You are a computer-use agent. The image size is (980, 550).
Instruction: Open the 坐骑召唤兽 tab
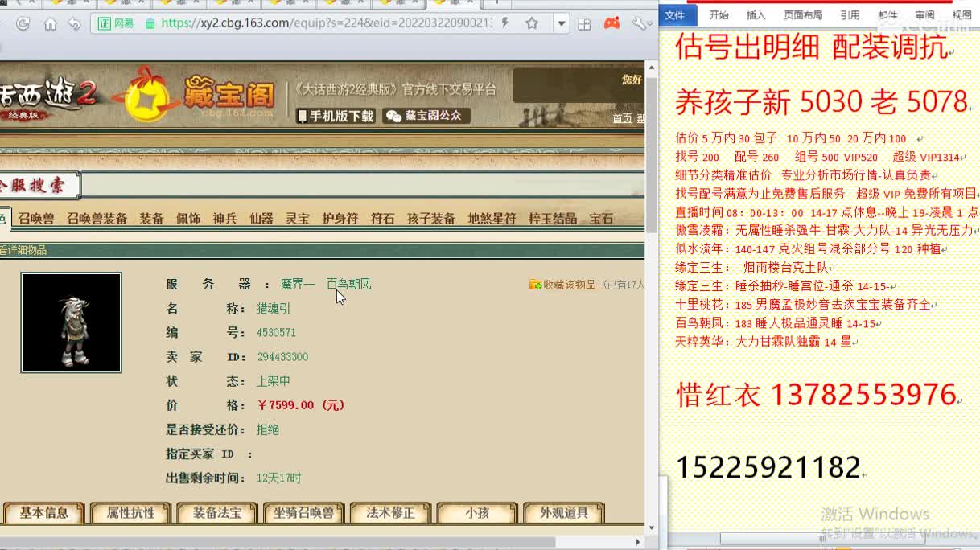tap(303, 513)
